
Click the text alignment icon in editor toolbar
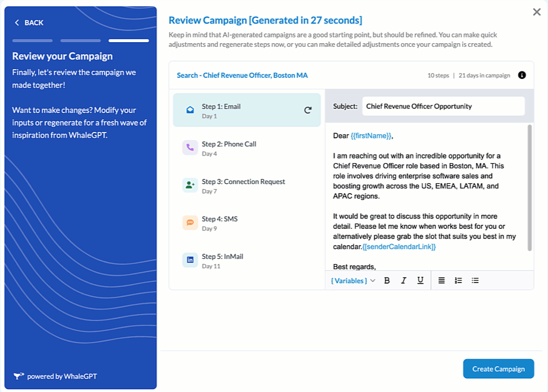441,280
